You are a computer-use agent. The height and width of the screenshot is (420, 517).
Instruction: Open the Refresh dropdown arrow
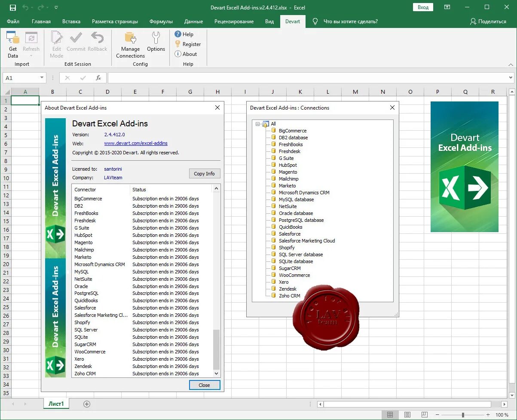tap(31, 55)
